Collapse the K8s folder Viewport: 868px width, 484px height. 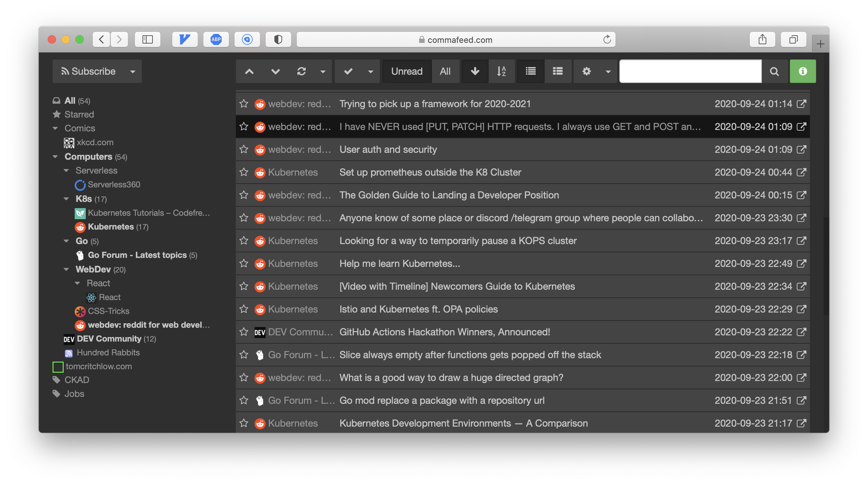pyautogui.click(x=66, y=199)
